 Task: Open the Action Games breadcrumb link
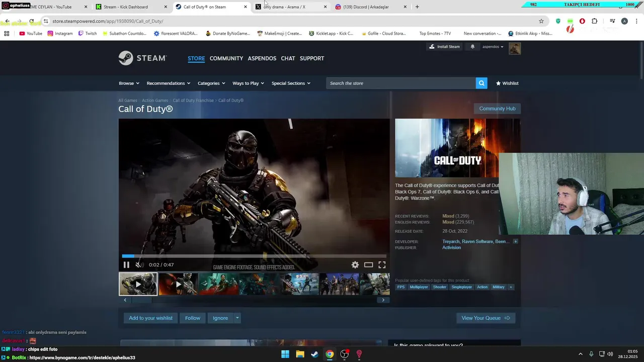155,101
